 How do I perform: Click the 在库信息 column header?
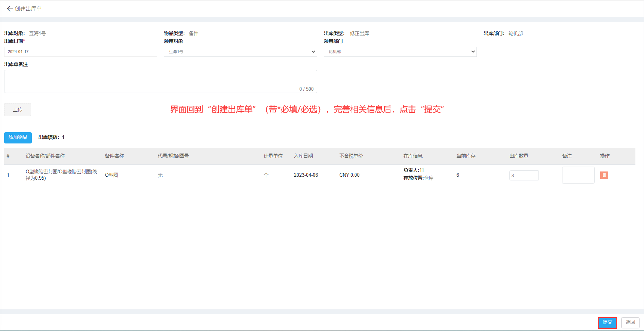[413, 156]
